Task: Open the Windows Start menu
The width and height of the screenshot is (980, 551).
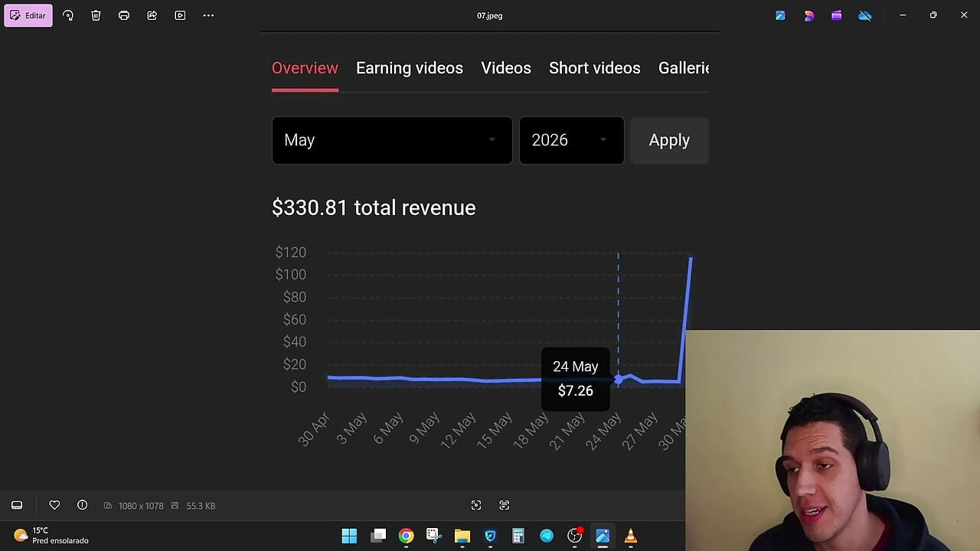Action: point(349,536)
